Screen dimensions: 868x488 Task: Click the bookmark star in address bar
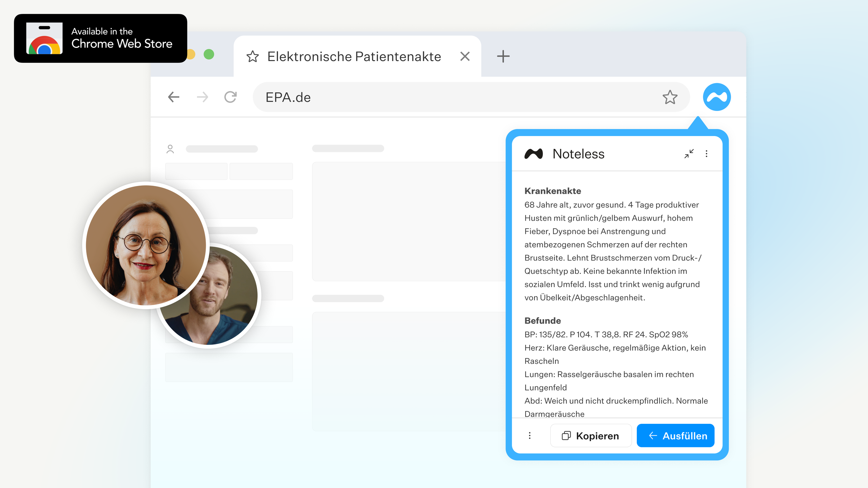670,97
